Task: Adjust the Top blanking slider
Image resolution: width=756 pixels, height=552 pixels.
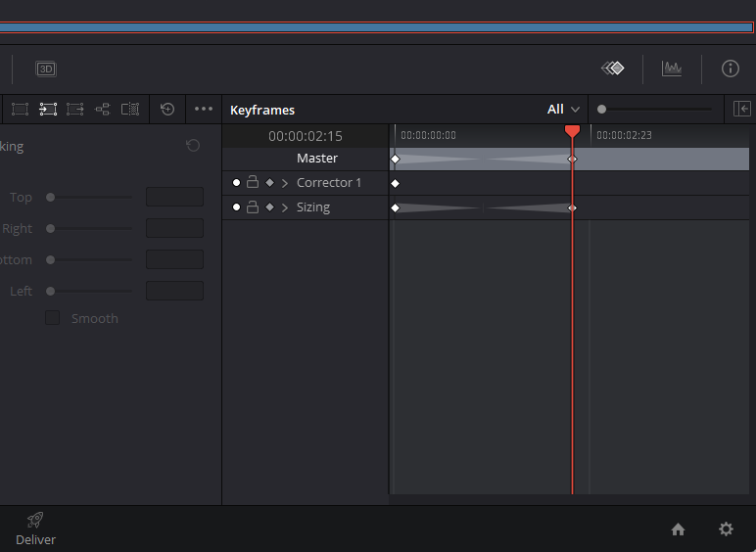Action: (x=50, y=197)
